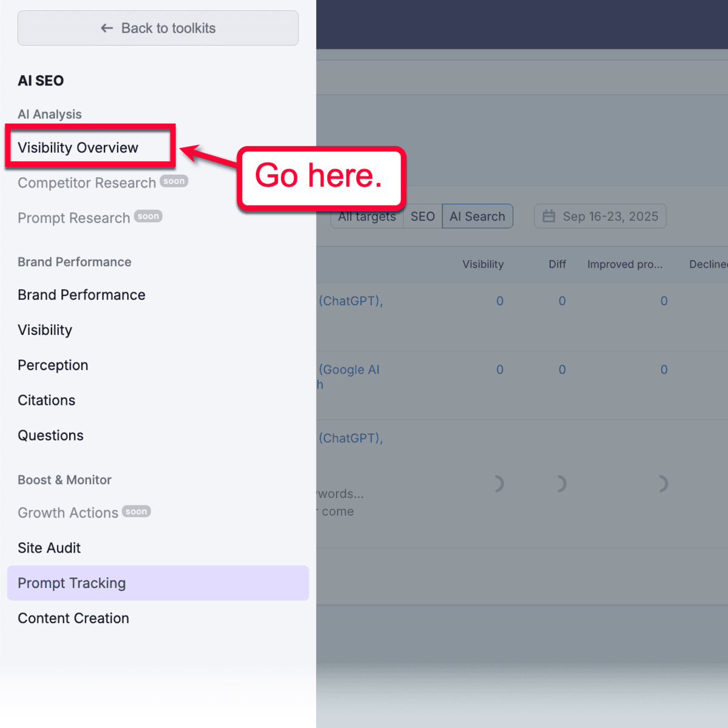Click the first ChatGPT link in the table

tap(351, 300)
